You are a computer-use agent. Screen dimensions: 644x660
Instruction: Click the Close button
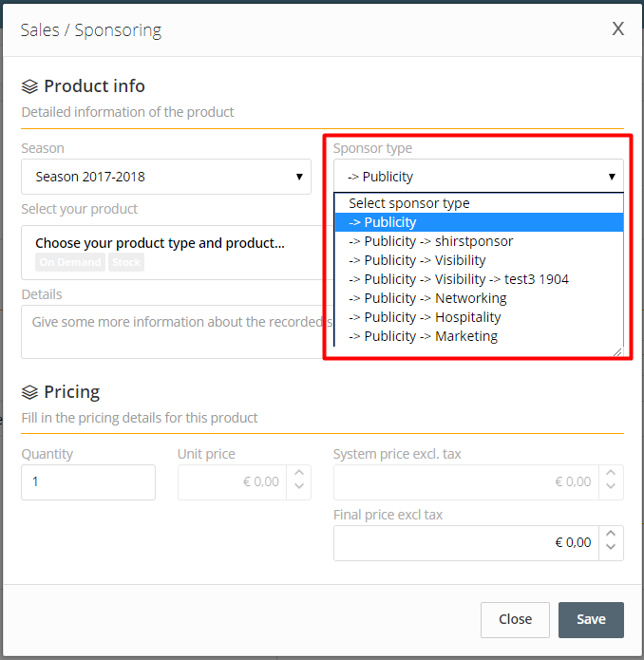515,619
